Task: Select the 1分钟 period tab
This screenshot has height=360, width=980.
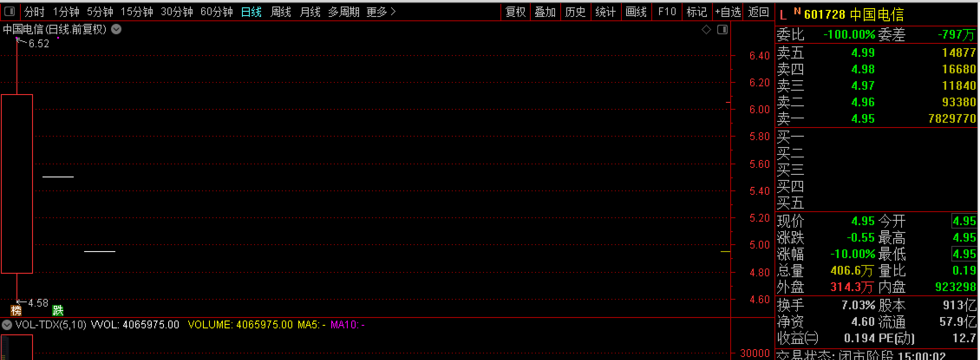Action: coord(66,12)
